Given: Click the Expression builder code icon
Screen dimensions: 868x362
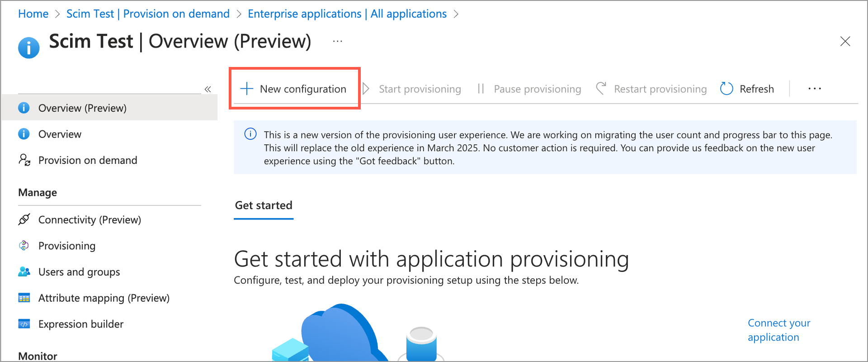Looking at the screenshot, I should pyautogui.click(x=24, y=324).
